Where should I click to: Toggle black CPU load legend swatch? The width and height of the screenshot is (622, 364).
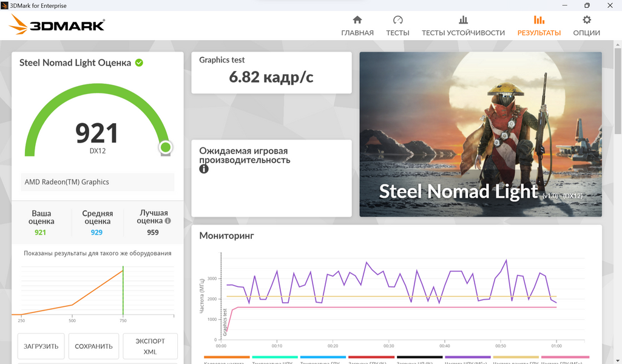pyautogui.click(x=419, y=358)
